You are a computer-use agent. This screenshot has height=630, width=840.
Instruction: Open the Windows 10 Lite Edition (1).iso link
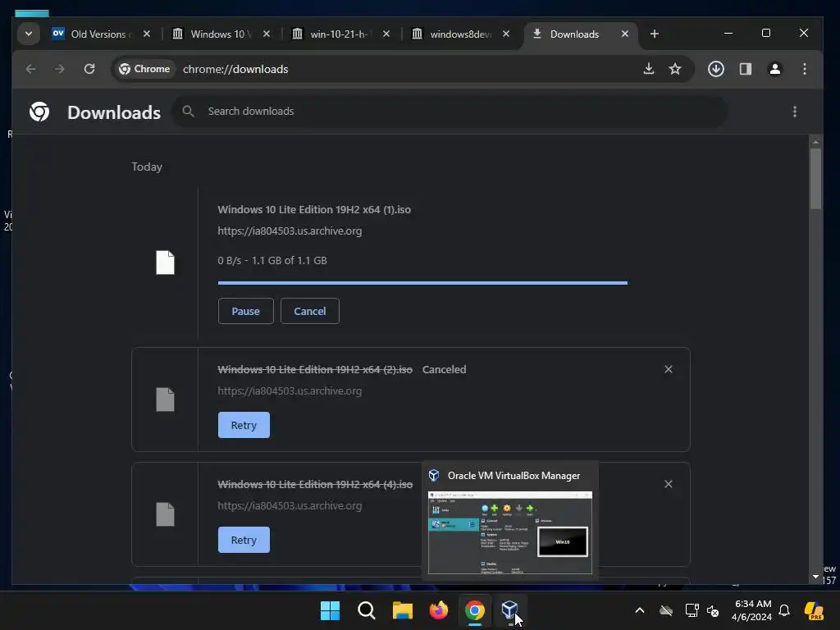314,209
